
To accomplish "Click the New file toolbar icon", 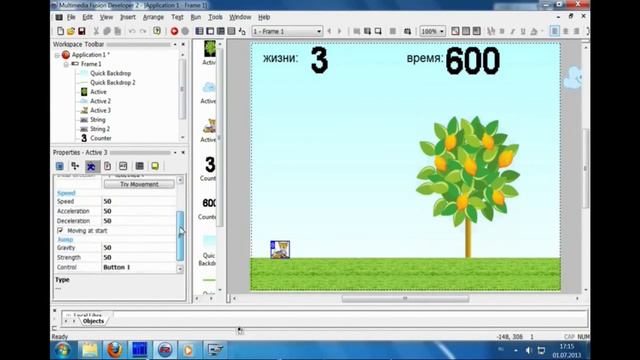I will coord(60,31).
